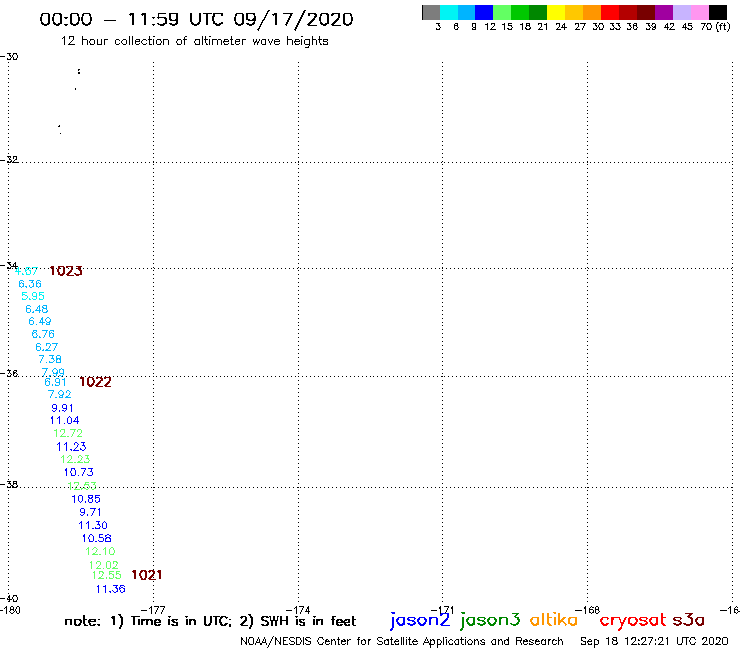The height and width of the screenshot is (650, 740).
Task: Choose the orange swatch in the color scale
Action: 592,12
